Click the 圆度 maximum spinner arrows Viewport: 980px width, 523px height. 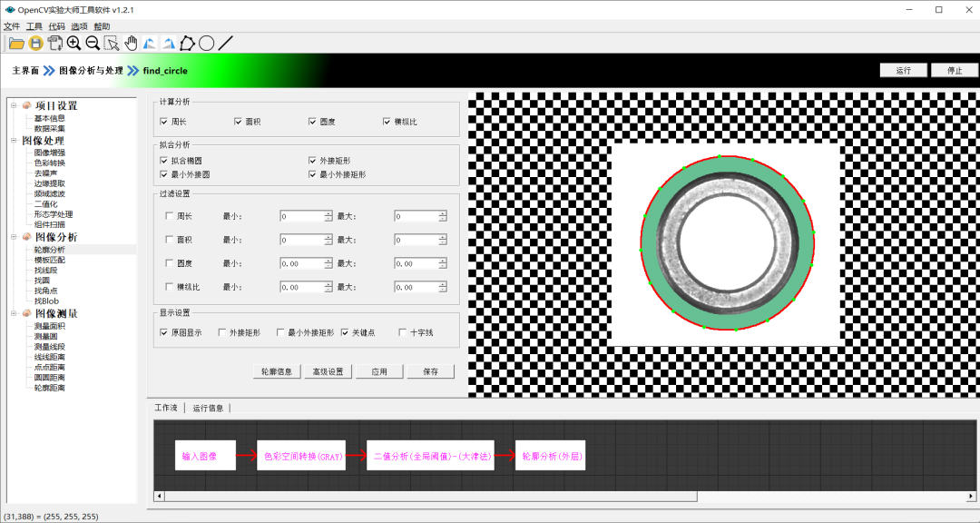(443, 263)
